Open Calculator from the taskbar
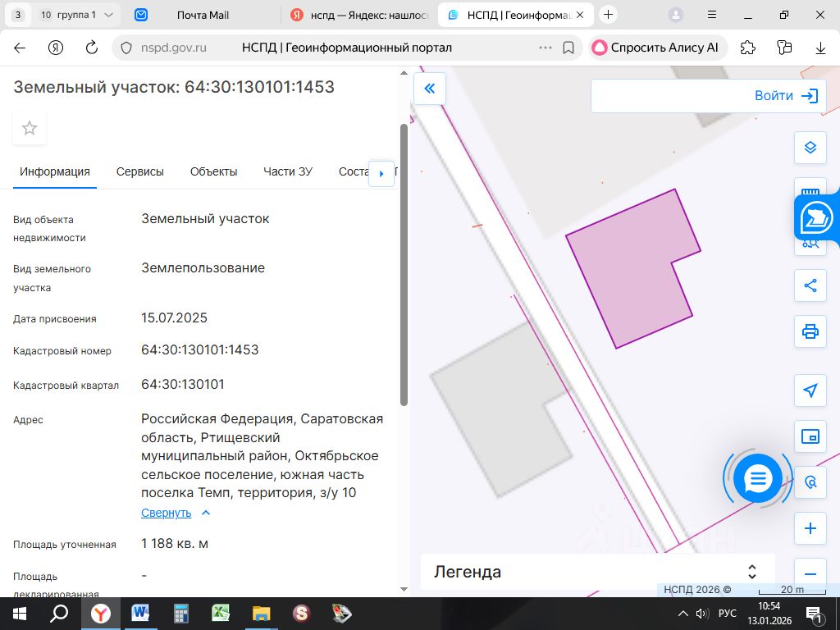 pyautogui.click(x=181, y=614)
